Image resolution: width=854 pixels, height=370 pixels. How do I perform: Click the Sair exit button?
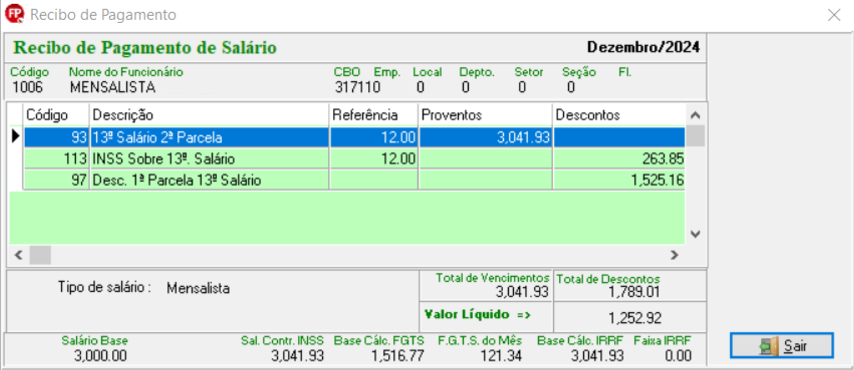click(x=782, y=345)
